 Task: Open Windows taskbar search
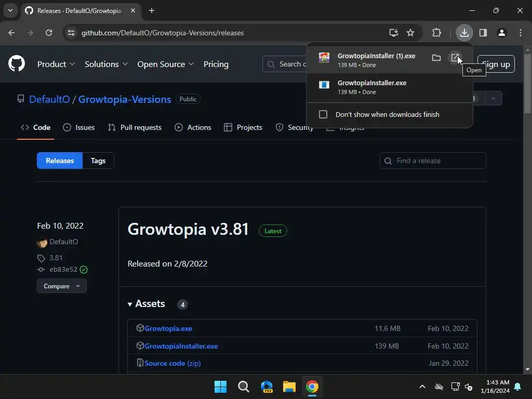[243, 387]
